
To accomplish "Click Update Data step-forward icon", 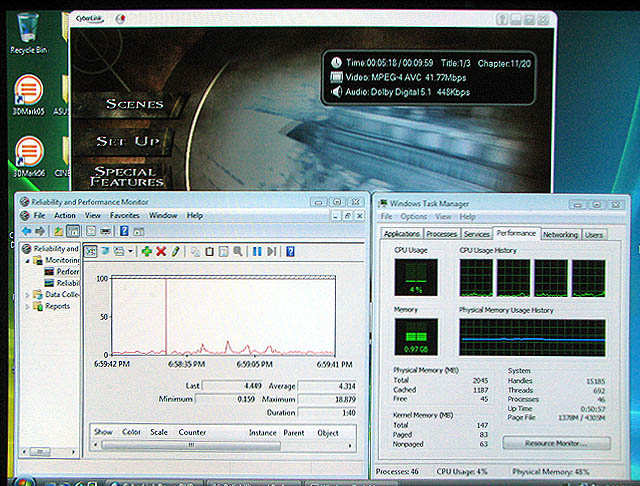I will [271, 251].
